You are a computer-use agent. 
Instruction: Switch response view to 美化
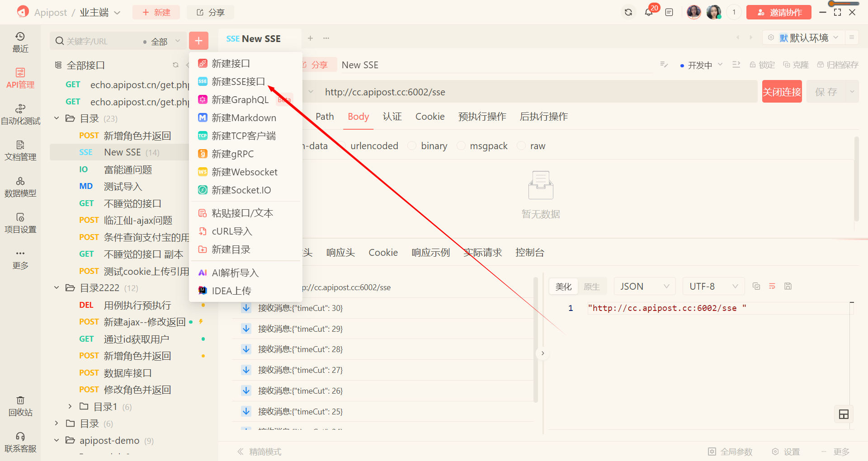[563, 287]
